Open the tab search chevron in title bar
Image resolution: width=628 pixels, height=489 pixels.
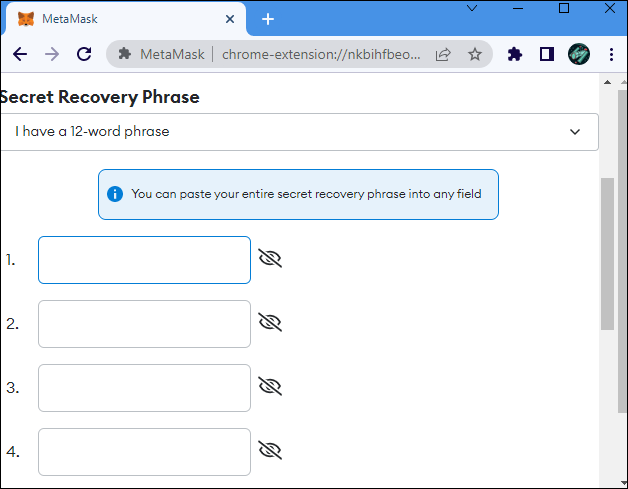(474, 8)
